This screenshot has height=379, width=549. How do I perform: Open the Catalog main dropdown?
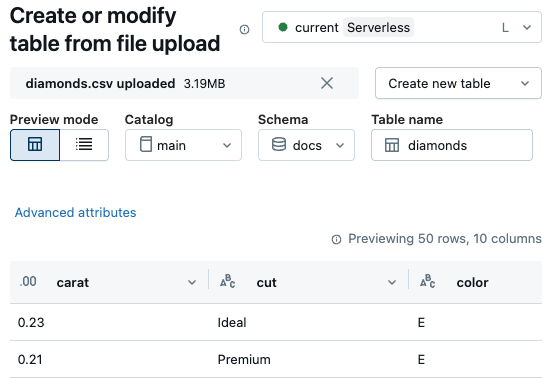coord(183,145)
